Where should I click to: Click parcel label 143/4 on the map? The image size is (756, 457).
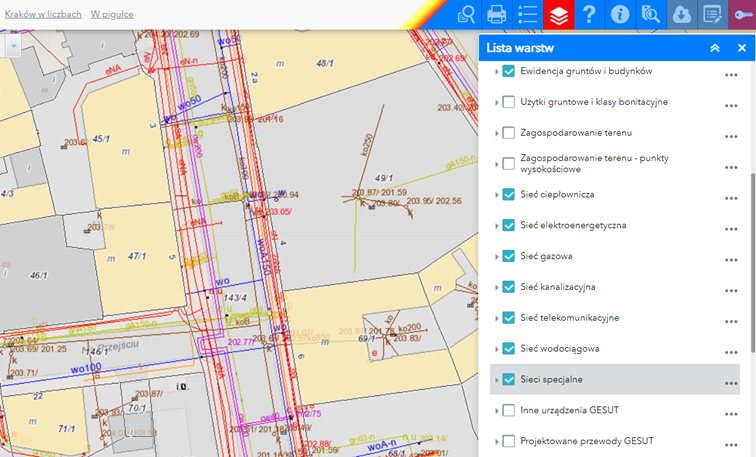(235, 298)
